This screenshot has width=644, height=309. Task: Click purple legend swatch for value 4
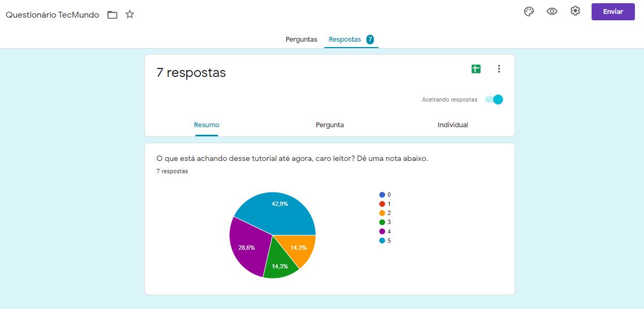coord(382,231)
